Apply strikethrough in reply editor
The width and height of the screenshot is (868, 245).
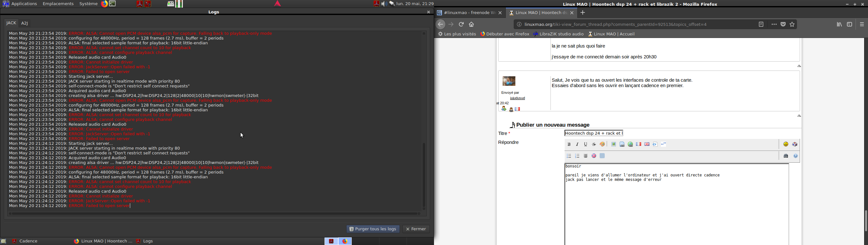pyautogui.click(x=594, y=144)
